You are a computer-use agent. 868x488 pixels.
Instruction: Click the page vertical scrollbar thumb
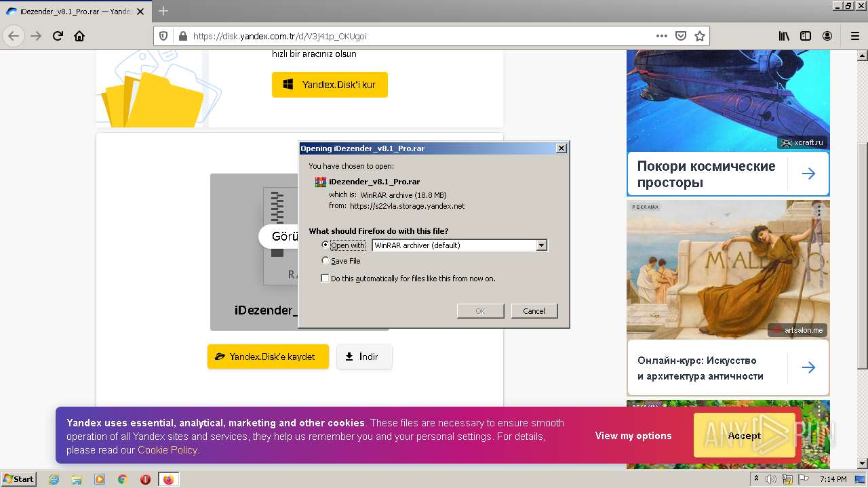click(862, 256)
